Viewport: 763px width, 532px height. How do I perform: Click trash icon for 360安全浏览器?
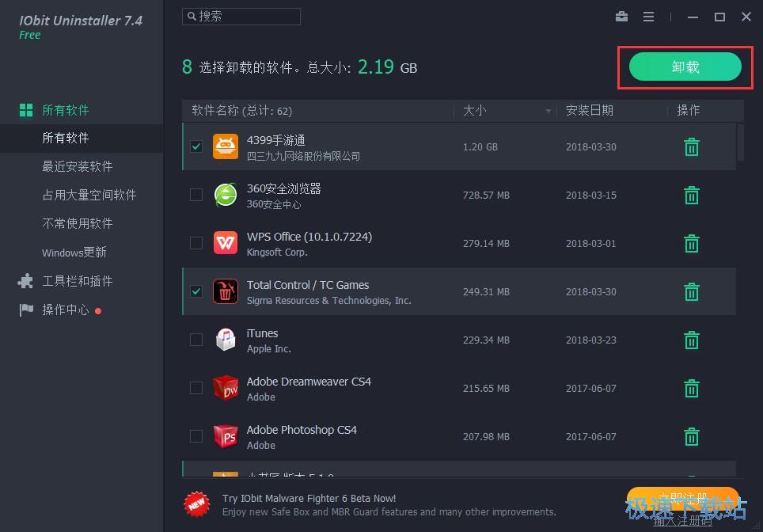point(692,196)
